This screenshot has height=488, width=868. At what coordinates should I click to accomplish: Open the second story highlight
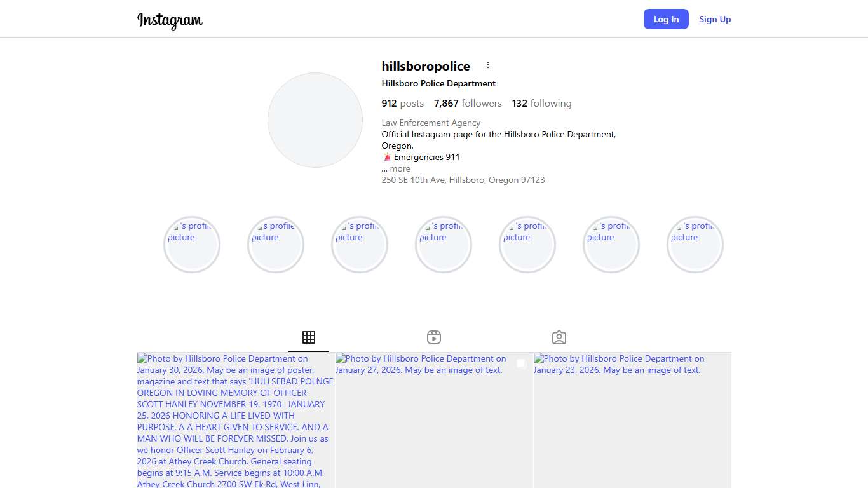click(x=276, y=245)
